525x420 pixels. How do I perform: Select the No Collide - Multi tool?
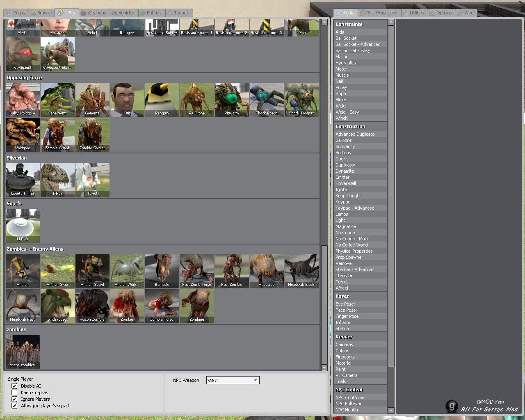click(361, 239)
